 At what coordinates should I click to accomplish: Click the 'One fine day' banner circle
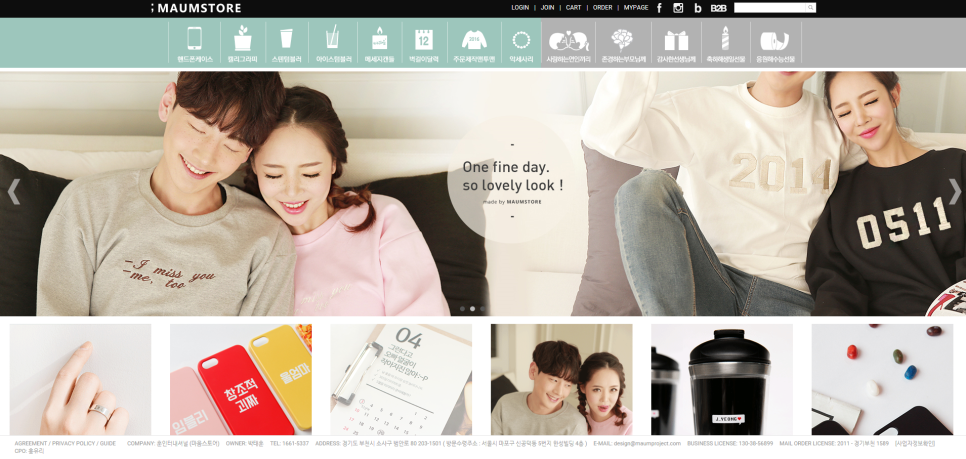click(x=512, y=179)
